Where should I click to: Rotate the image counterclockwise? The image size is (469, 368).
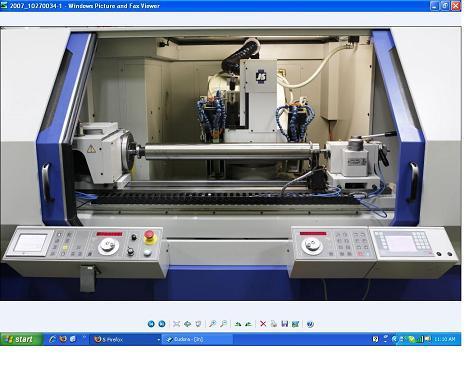pyautogui.click(x=249, y=324)
